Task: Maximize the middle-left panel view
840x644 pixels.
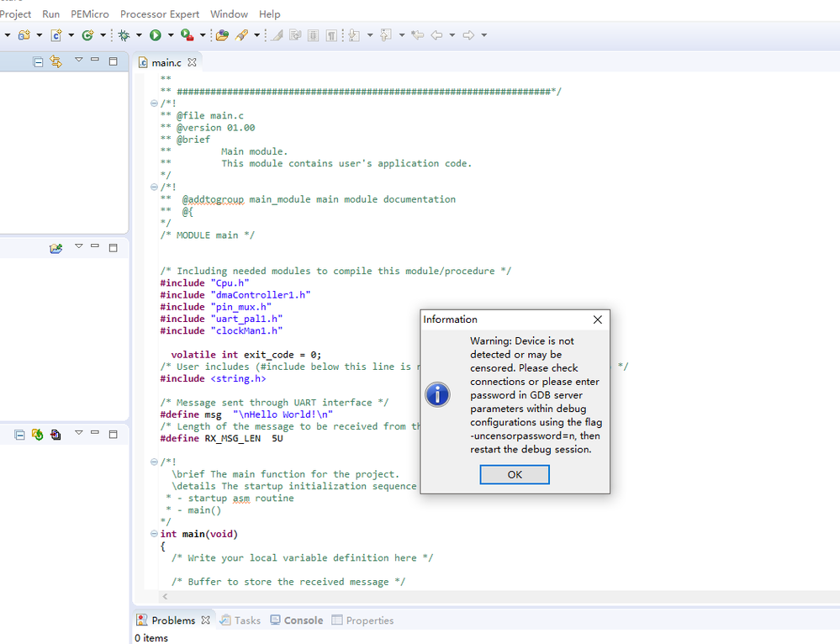Action: coord(113,247)
